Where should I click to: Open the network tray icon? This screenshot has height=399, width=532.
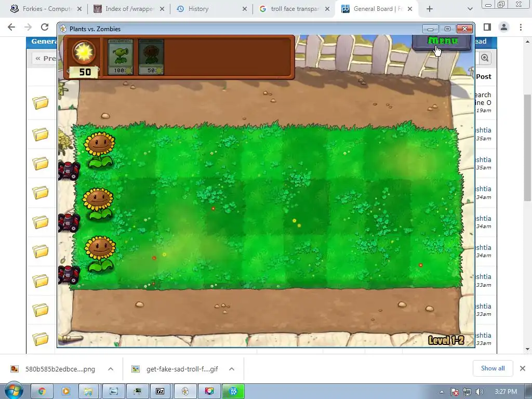[x=467, y=392]
